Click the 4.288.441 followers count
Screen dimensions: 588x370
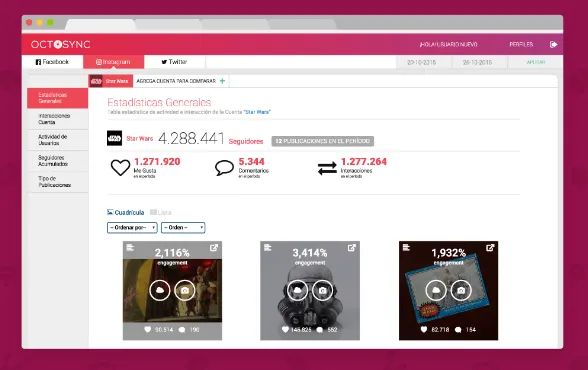pos(191,138)
